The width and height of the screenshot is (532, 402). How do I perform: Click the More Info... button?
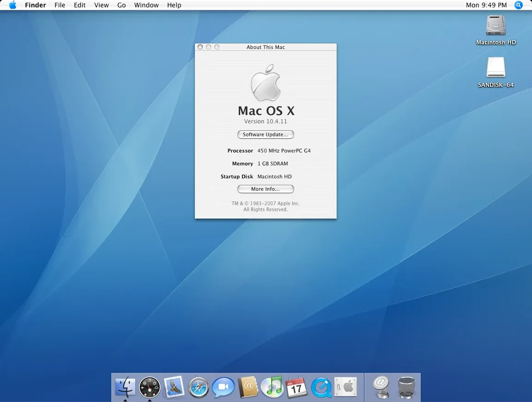266,189
